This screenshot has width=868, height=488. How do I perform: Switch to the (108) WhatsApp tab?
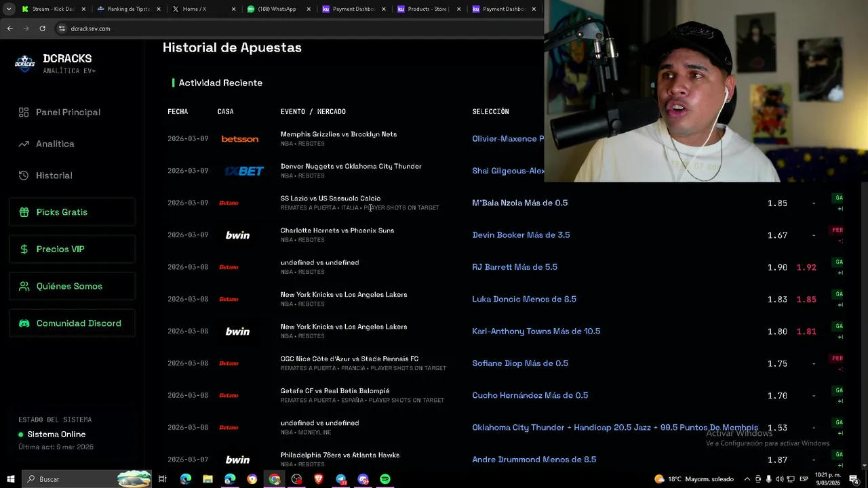click(x=277, y=9)
